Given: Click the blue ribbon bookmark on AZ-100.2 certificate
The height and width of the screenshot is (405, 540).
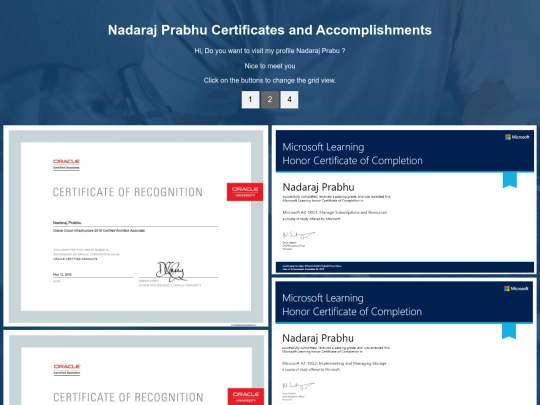Looking at the screenshot, I should point(509,331).
